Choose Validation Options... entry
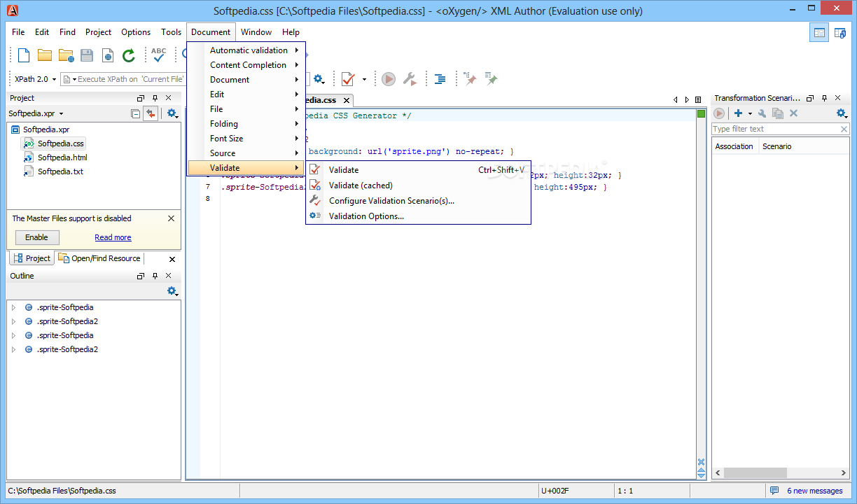The image size is (857, 504). [x=418, y=216]
